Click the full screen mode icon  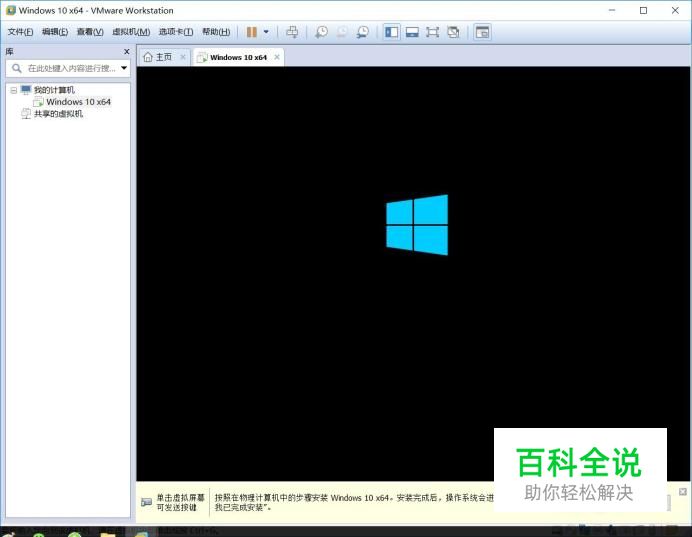pos(432,32)
